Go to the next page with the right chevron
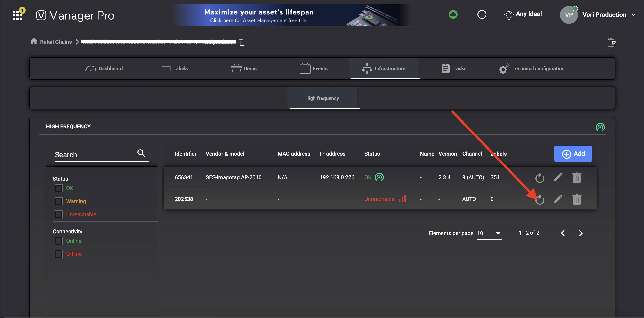644x318 pixels. coord(581,233)
